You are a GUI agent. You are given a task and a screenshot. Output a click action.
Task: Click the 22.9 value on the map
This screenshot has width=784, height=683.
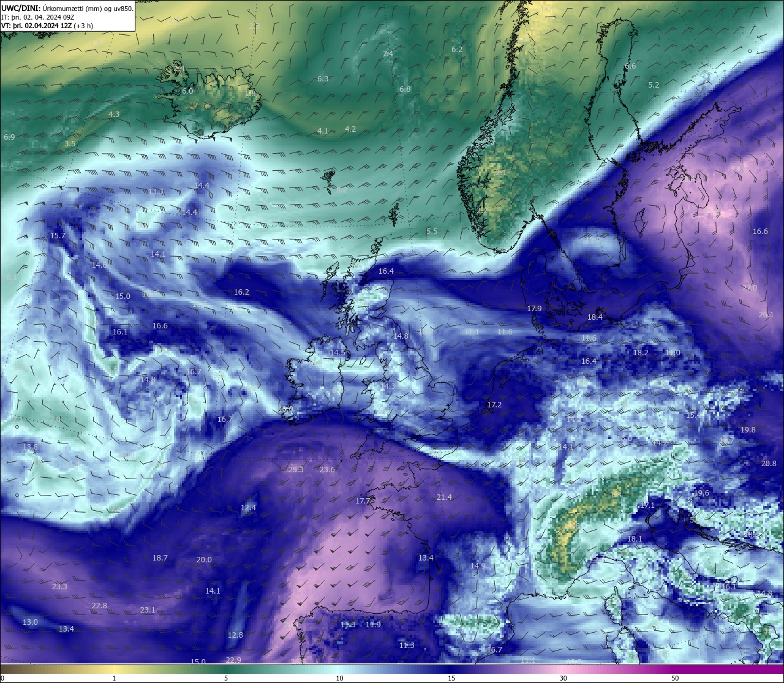tap(233, 660)
